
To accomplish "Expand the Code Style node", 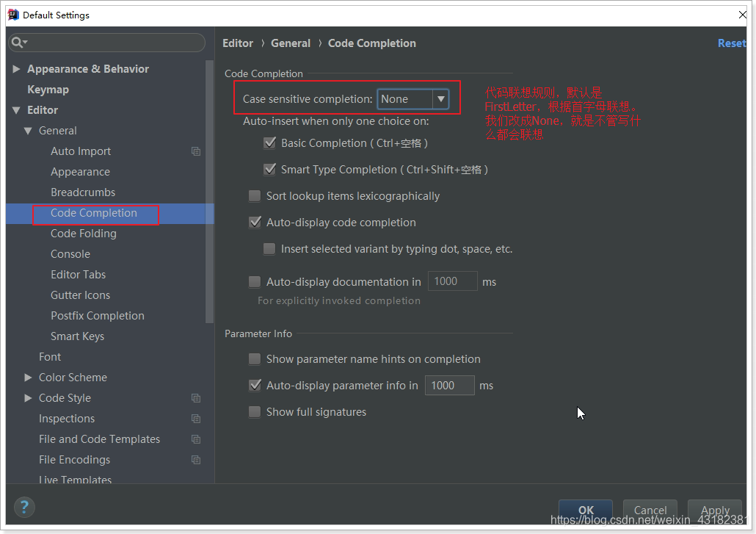I will click(28, 398).
